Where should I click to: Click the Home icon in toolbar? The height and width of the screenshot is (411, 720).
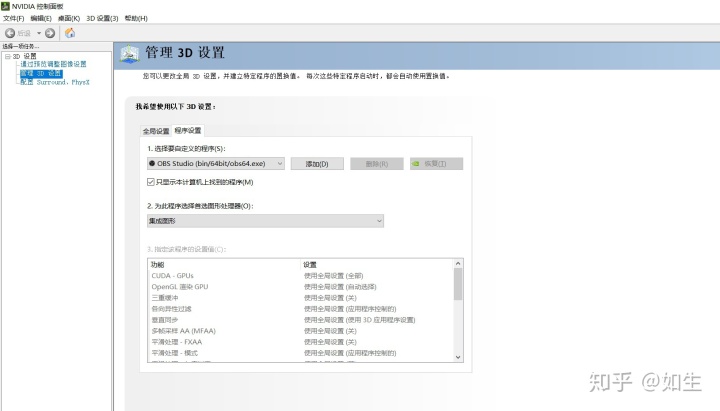(x=70, y=33)
